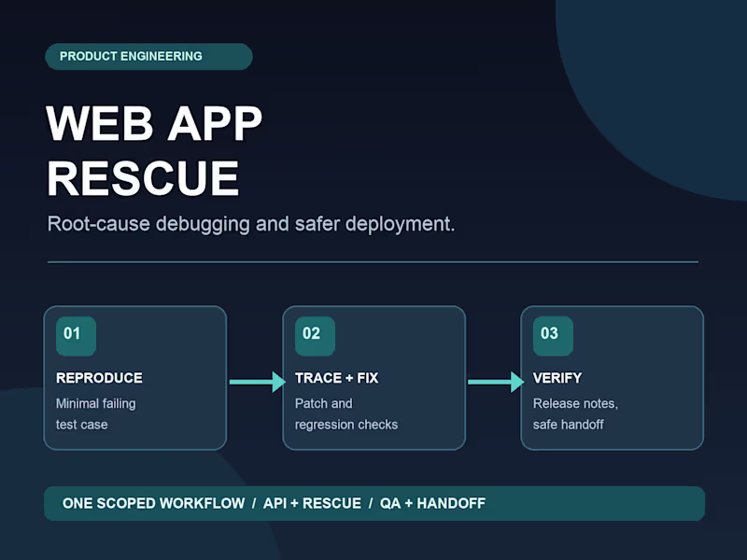Click 'Patch and regression checks' description
Viewport: 747px width, 560px height.
pos(346,413)
